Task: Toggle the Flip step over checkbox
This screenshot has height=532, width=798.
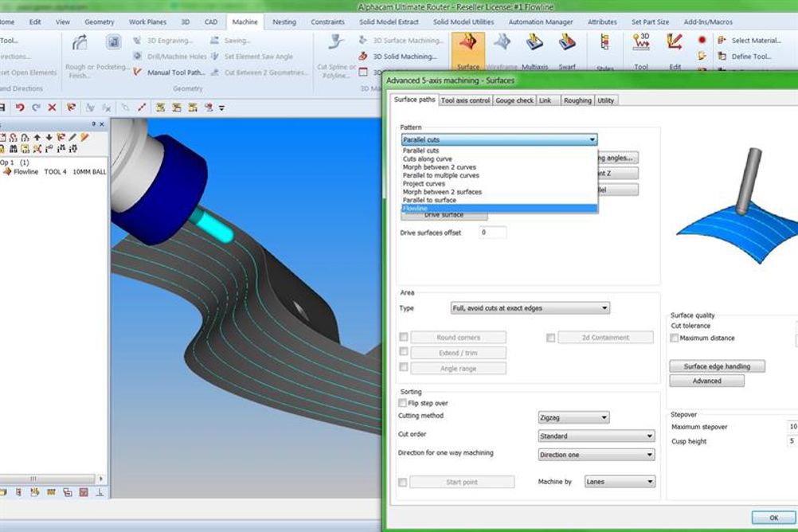Action: tap(402, 403)
